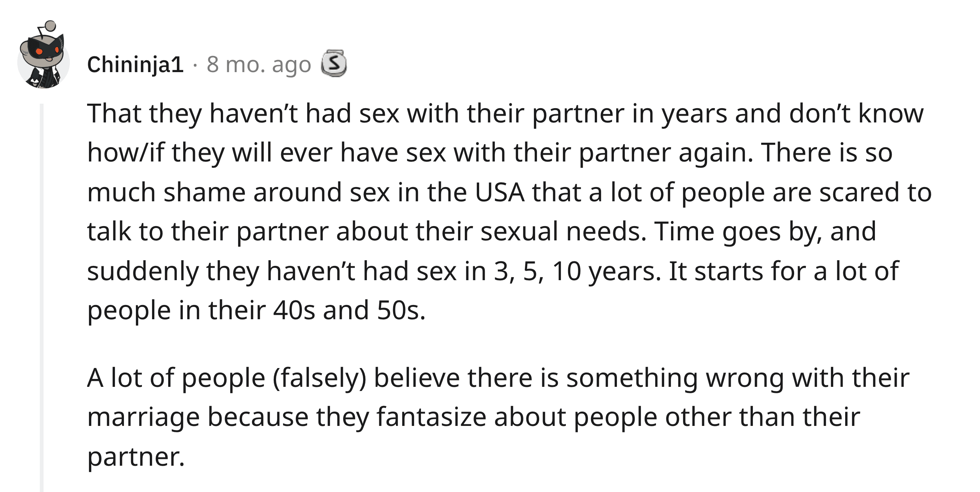Click the '8 mo. ago' timestamp

(x=259, y=64)
